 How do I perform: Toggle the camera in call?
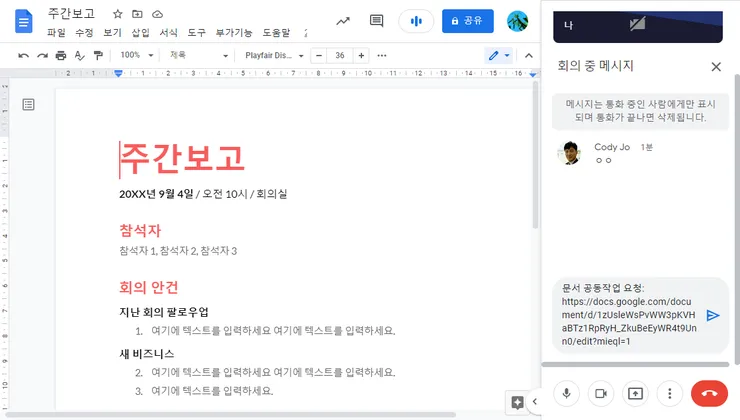(x=601, y=393)
